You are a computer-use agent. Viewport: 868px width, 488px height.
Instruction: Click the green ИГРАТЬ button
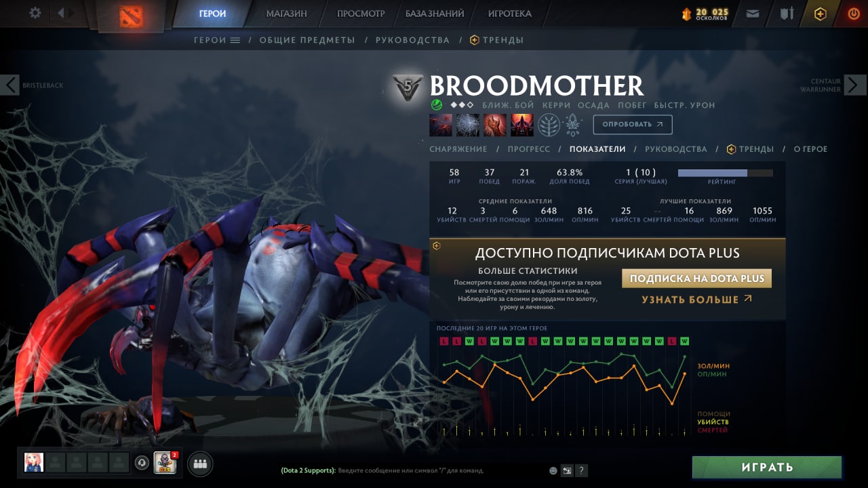pos(767,467)
